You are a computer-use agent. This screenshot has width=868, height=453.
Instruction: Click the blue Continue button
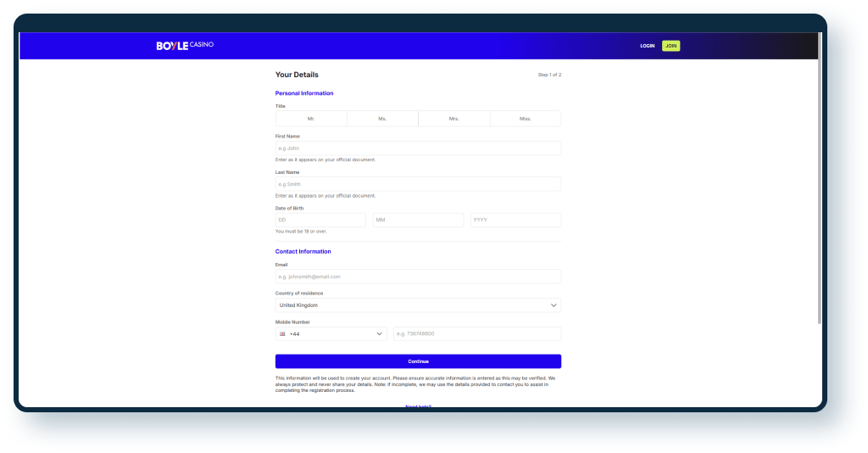coord(418,361)
